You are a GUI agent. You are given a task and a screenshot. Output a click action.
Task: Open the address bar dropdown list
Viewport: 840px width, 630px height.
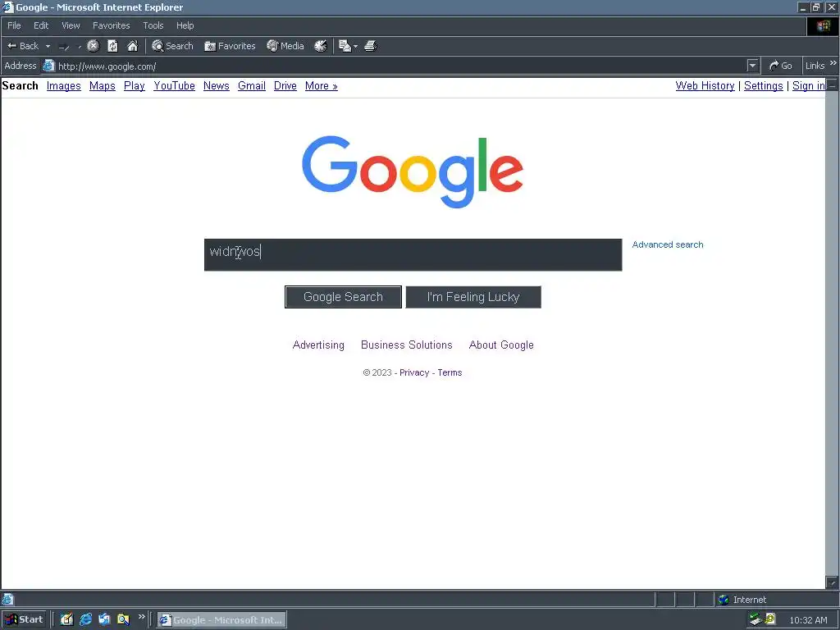click(x=753, y=66)
